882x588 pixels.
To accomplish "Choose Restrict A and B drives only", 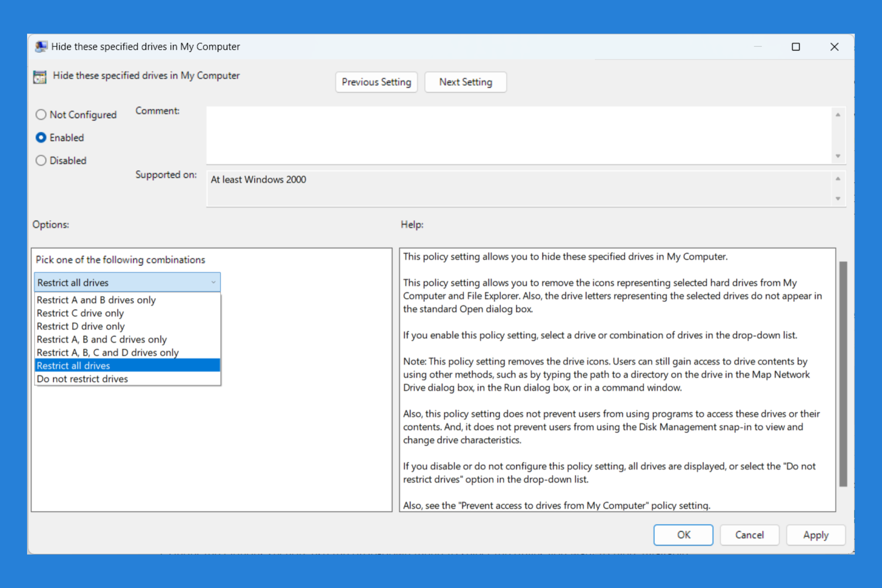I will click(x=128, y=300).
